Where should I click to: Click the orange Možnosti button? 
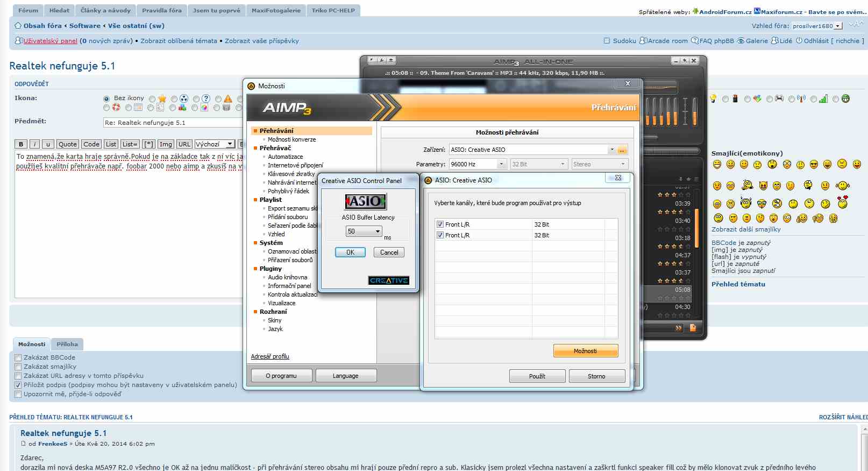pos(585,351)
